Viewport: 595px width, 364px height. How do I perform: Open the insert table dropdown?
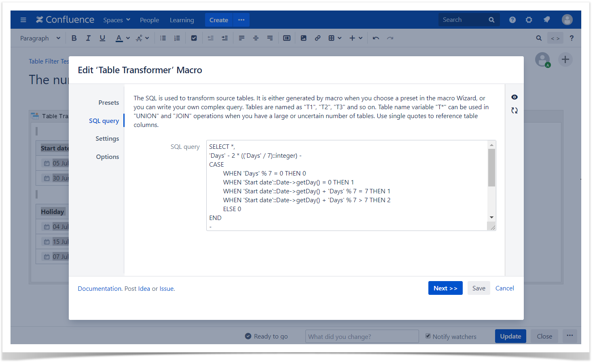[335, 38]
